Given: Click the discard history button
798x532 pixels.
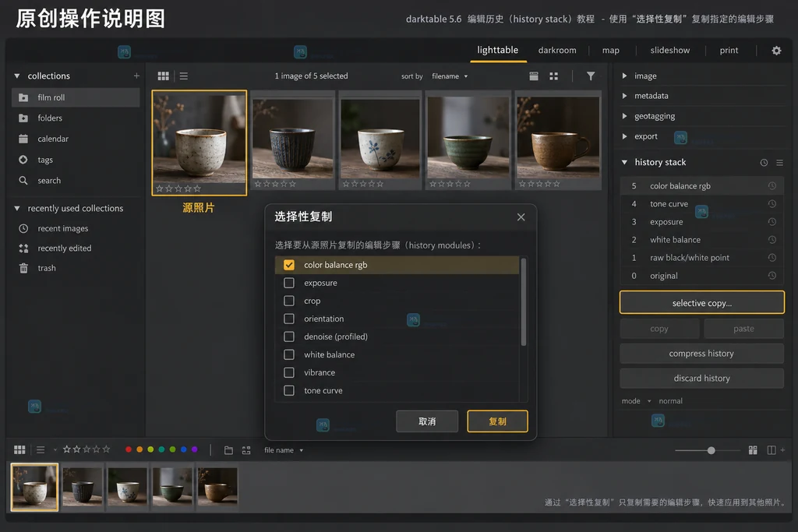Looking at the screenshot, I should click(702, 378).
